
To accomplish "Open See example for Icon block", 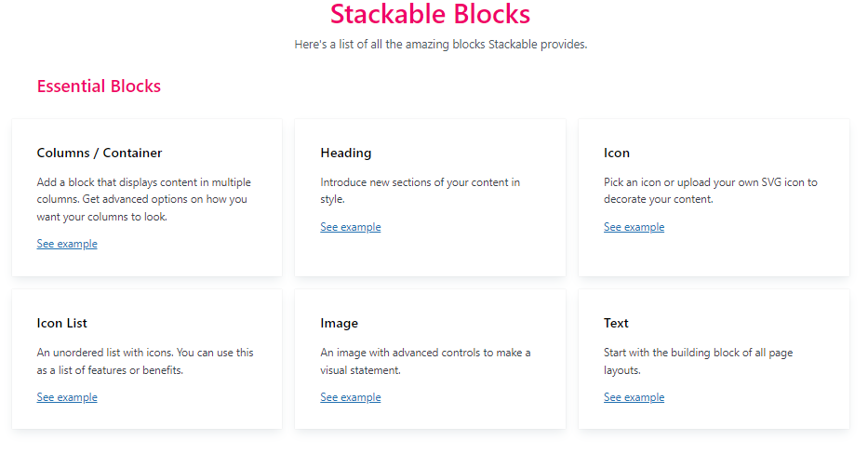I will (x=634, y=227).
